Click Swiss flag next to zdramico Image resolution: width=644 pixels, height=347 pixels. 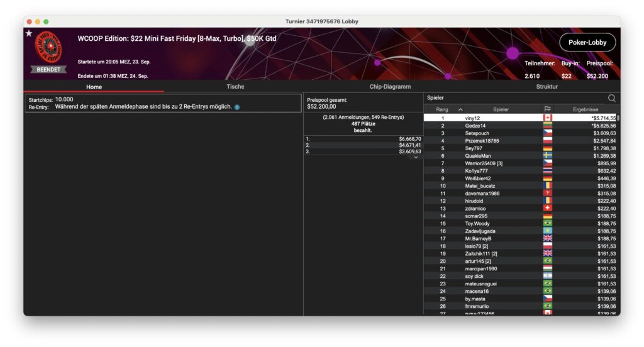[547, 209]
